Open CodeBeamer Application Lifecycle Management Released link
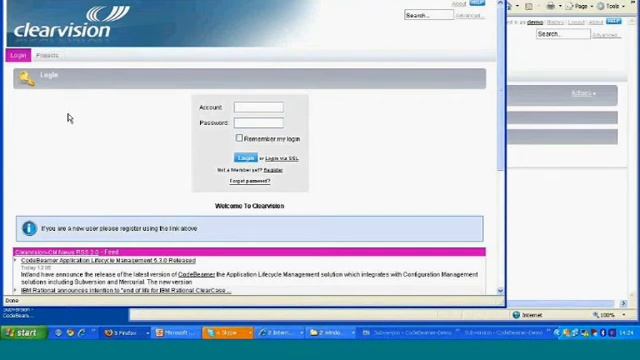Viewport: 640px width, 360px height. pyautogui.click(x=108, y=260)
